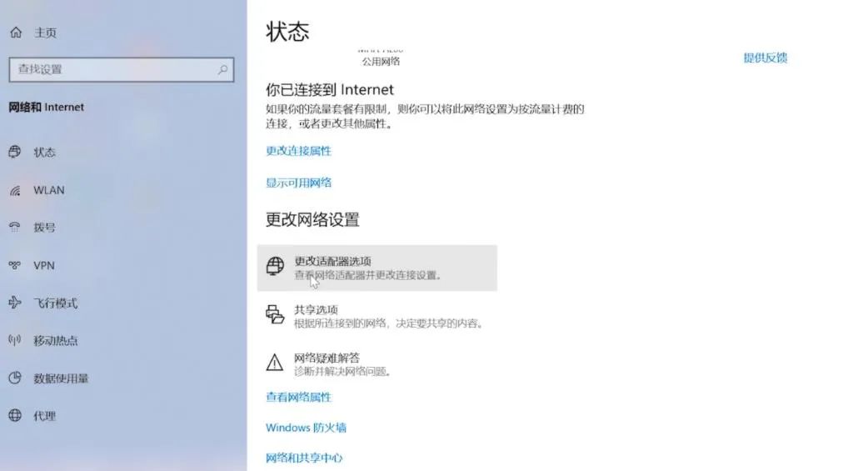
Task: Focus the 查找设置 search box
Action: tap(122, 70)
